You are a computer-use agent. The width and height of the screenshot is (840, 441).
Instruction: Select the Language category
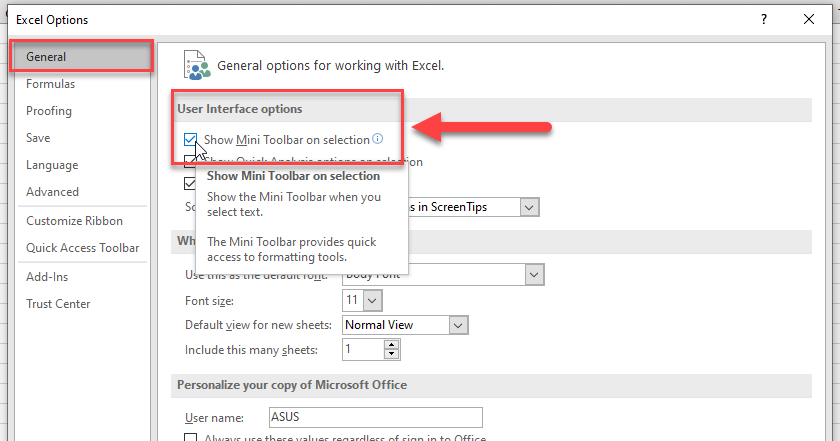[52, 165]
